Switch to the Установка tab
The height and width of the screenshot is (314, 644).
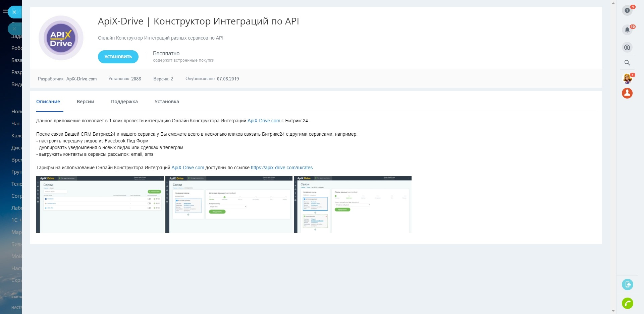(167, 102)
